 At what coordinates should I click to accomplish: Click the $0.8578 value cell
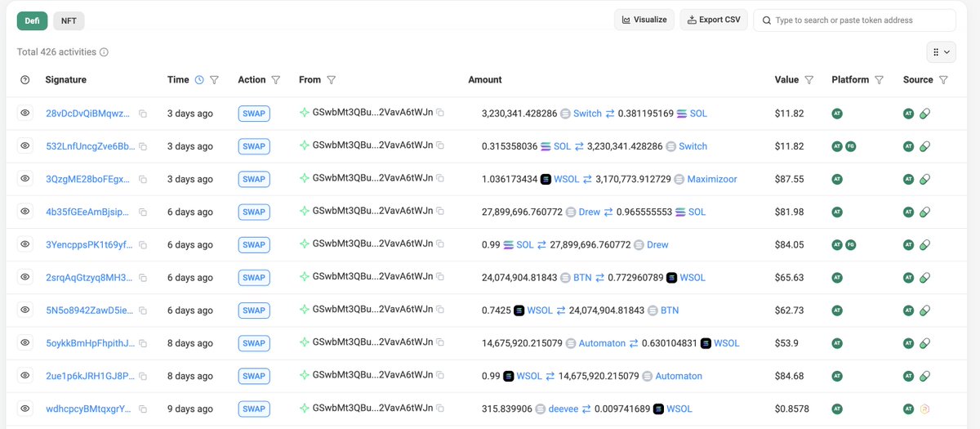point(791,409)
